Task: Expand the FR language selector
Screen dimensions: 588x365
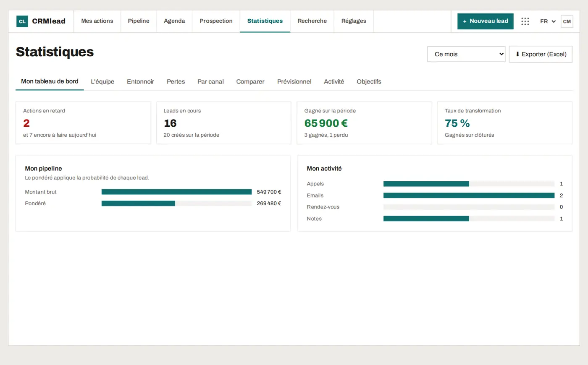Action: 548,21
